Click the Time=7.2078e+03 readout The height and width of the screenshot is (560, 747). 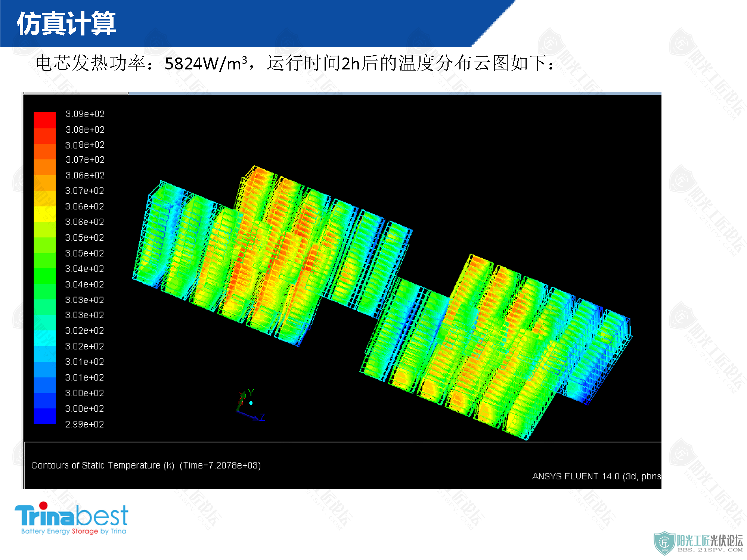point(220,465)
